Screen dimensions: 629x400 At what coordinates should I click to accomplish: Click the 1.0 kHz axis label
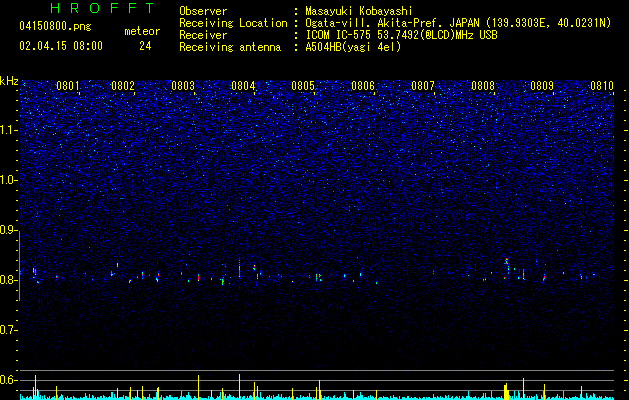point(8,180)
